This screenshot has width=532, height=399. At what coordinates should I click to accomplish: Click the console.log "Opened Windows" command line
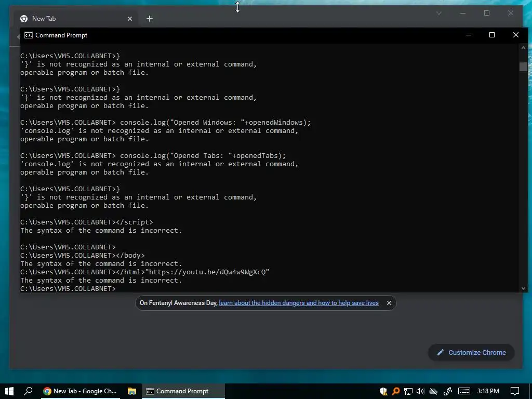click(166, 123)
